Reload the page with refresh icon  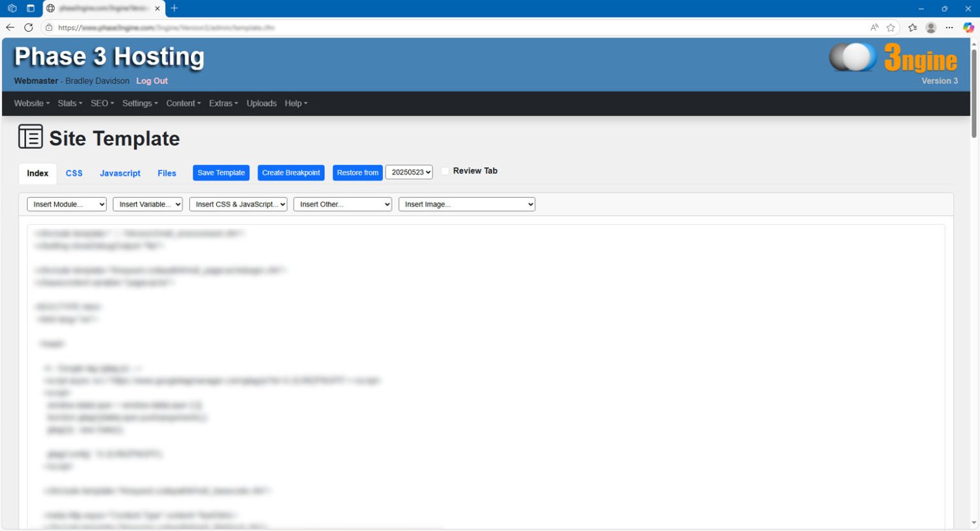pos(29,27)
